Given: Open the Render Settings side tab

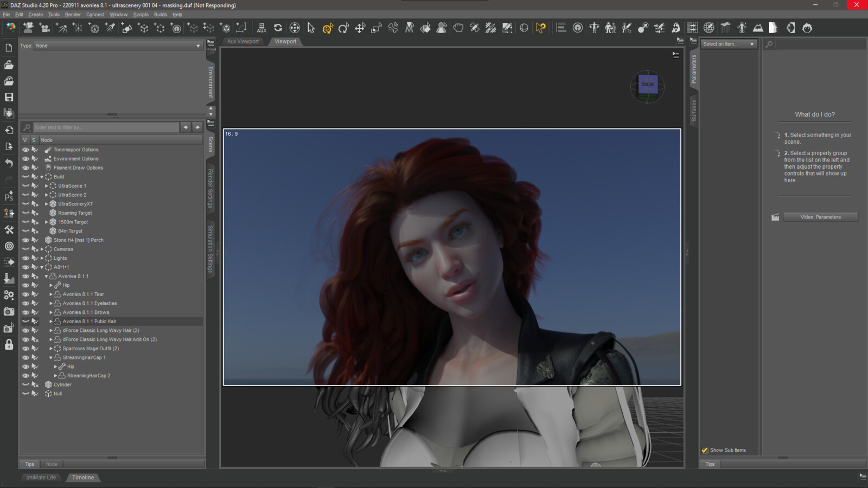Looking at the screenshot, I should [210, 188].
